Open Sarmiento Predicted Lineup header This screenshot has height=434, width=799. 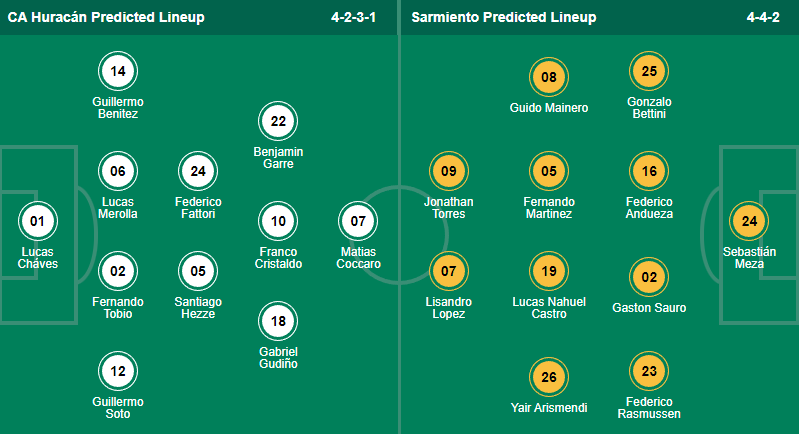(x=502, y=17)
